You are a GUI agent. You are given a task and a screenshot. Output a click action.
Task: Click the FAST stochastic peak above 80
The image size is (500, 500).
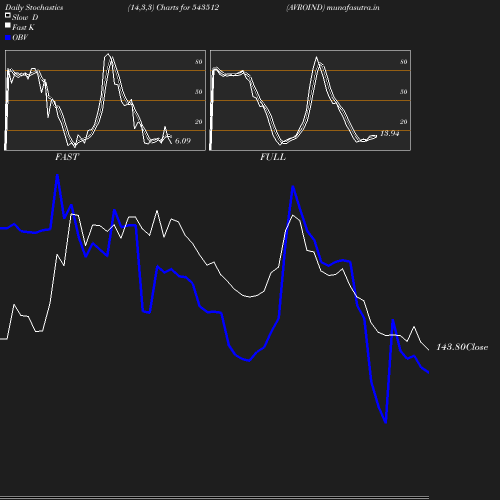[108, 54]
